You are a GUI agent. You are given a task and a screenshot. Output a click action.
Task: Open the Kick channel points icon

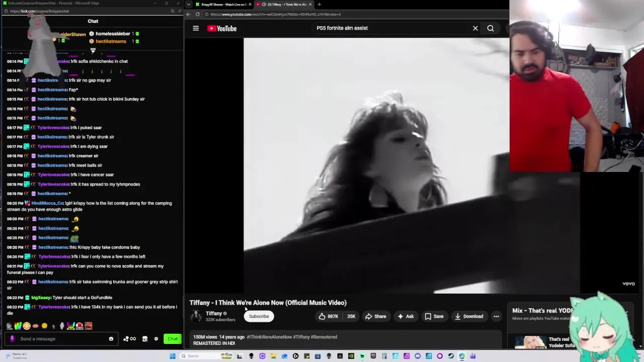(129, 339)
